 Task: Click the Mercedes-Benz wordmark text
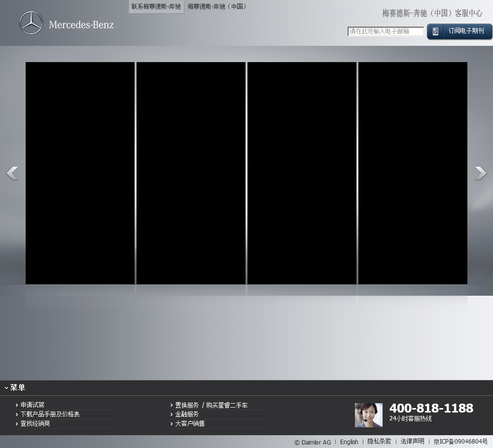[x=81, y=25]
